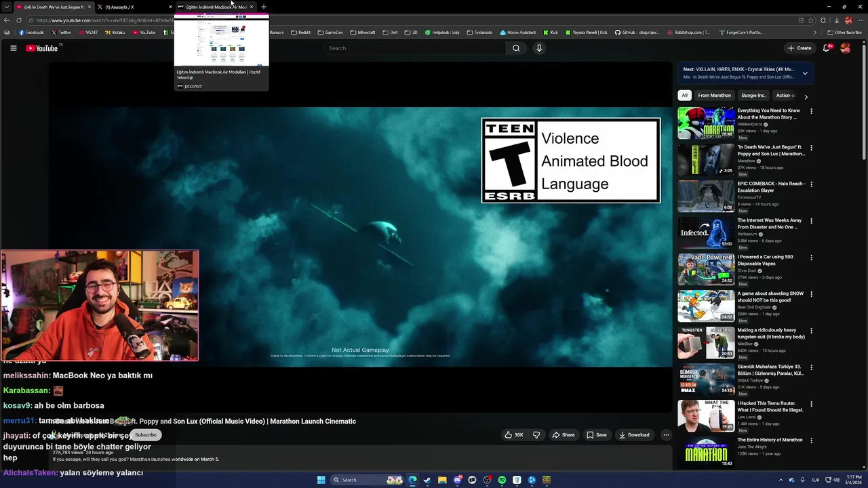Click the Subscribe button

[145, 435]
